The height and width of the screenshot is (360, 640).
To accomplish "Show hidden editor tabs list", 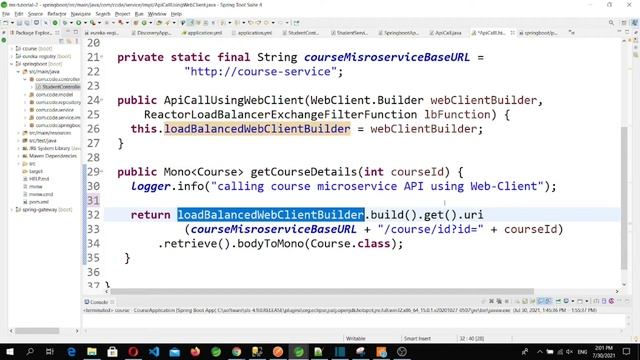I will point(571,33).
